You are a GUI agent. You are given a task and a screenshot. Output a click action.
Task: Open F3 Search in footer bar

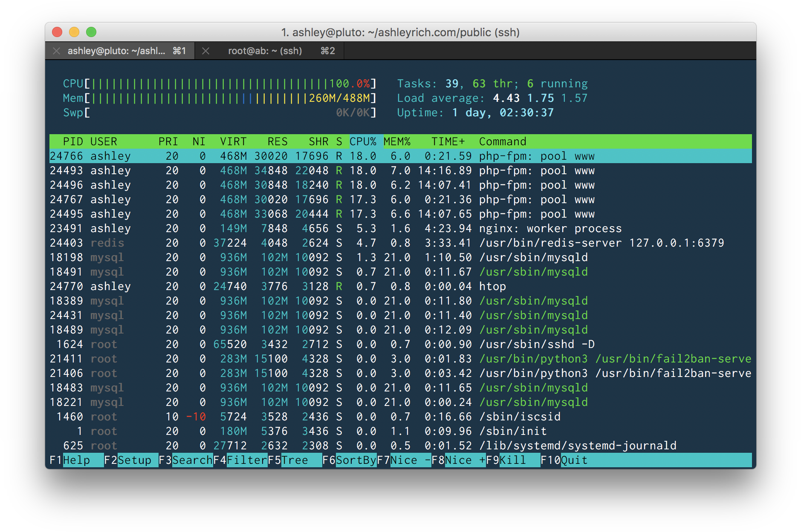click(192, 460)
